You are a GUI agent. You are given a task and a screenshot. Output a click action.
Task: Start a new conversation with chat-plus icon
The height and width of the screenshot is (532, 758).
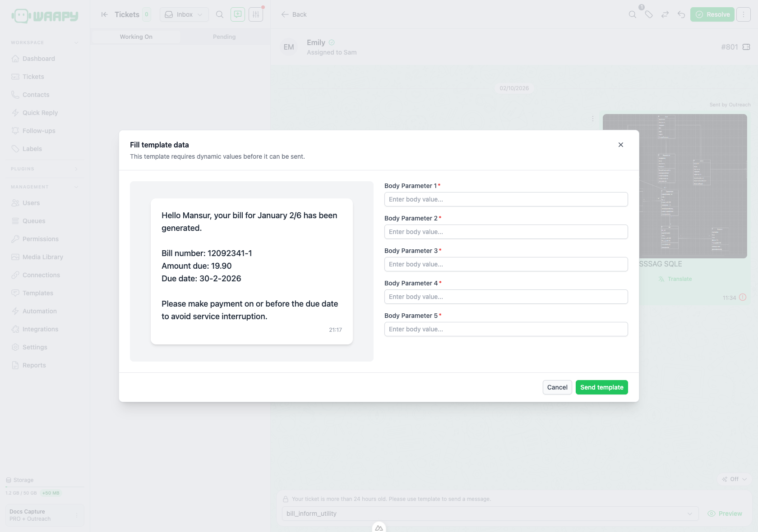238,14
